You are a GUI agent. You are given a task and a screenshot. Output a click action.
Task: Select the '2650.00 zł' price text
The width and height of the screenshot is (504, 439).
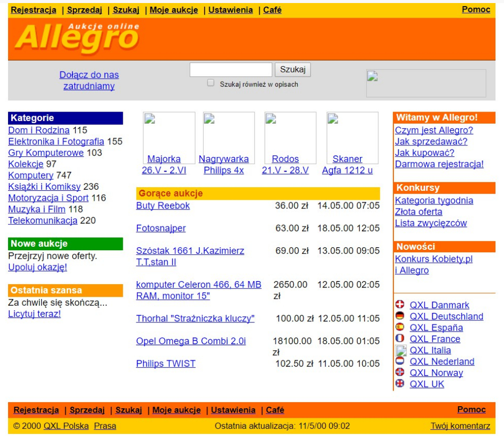(x=290, y=290)
